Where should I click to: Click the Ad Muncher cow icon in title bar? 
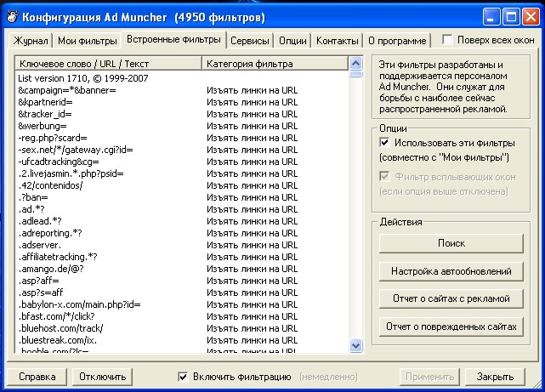12,17
